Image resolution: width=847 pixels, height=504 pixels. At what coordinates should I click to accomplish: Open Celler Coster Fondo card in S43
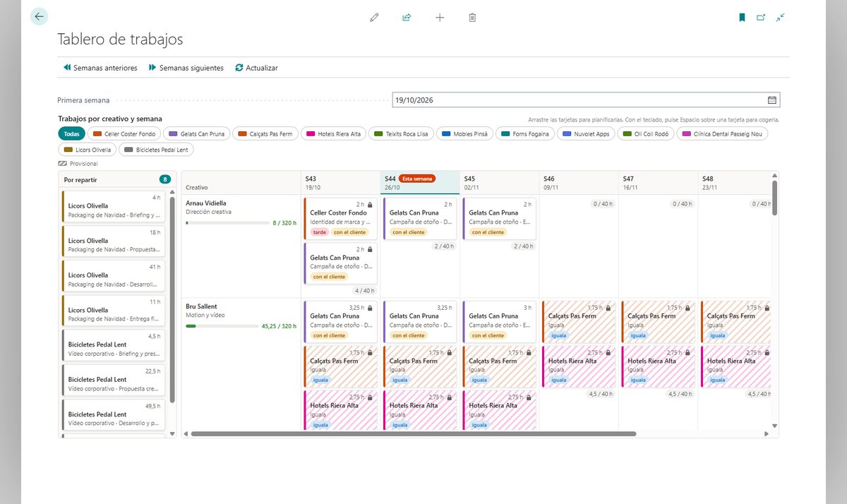click(x=341, y=218)
